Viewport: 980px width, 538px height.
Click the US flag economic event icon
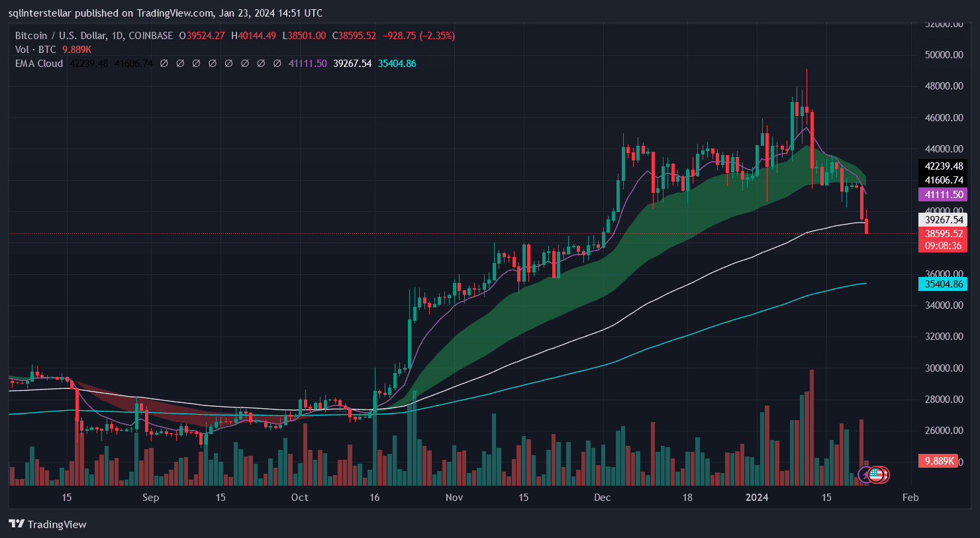(x=876, y=474)
